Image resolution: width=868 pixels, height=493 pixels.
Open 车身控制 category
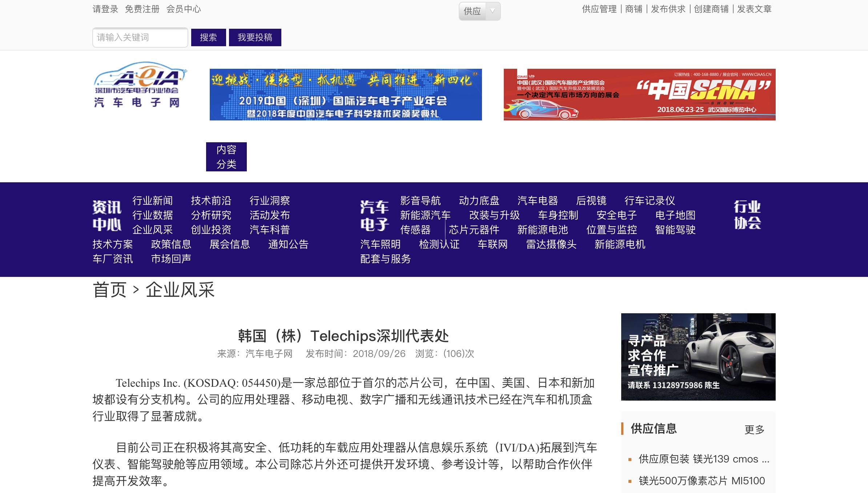pos(558,215)
